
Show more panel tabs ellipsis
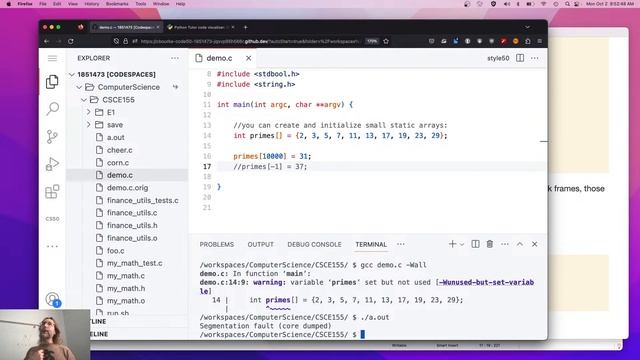(401, 244)
